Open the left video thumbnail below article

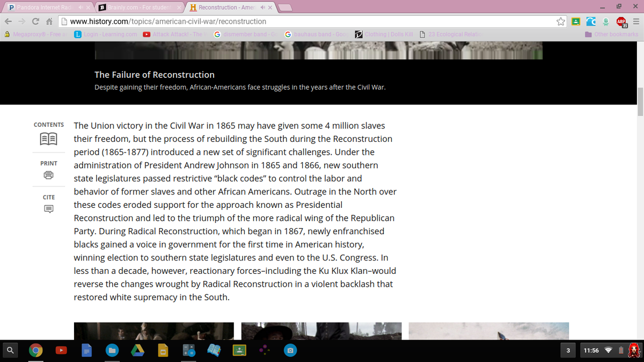[154, 331]
